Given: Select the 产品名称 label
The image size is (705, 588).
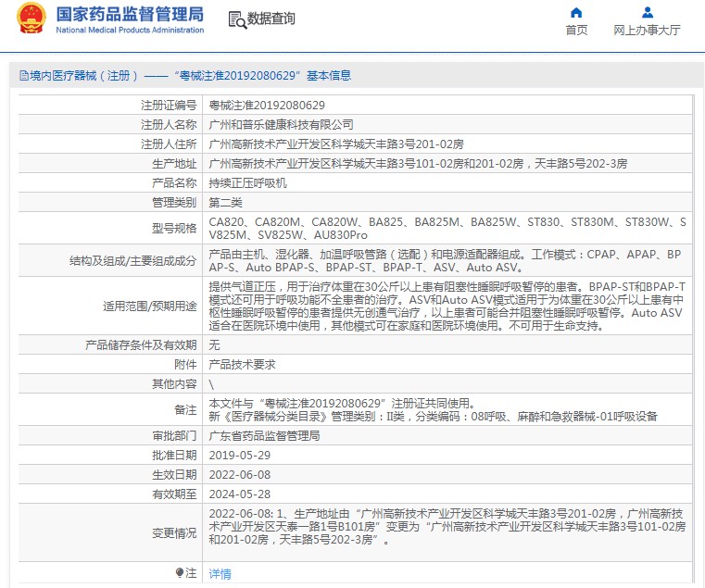Looking at the screenshot, I should coord(174,183).
